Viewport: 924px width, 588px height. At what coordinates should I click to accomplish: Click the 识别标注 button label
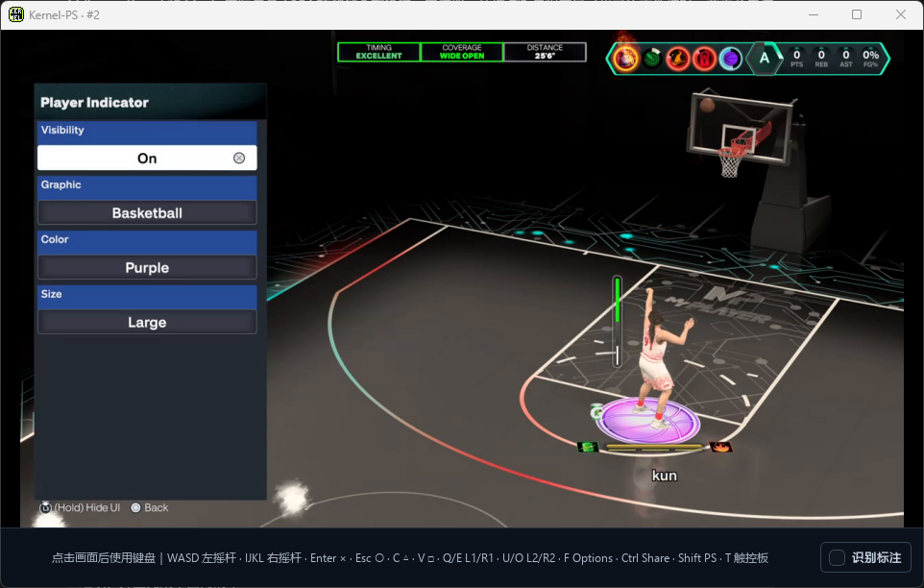(876, 557)
